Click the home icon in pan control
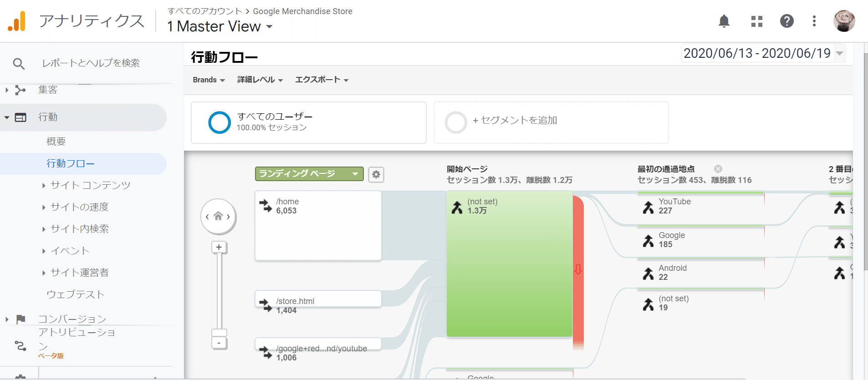The image size is (868, 380). 218,216
